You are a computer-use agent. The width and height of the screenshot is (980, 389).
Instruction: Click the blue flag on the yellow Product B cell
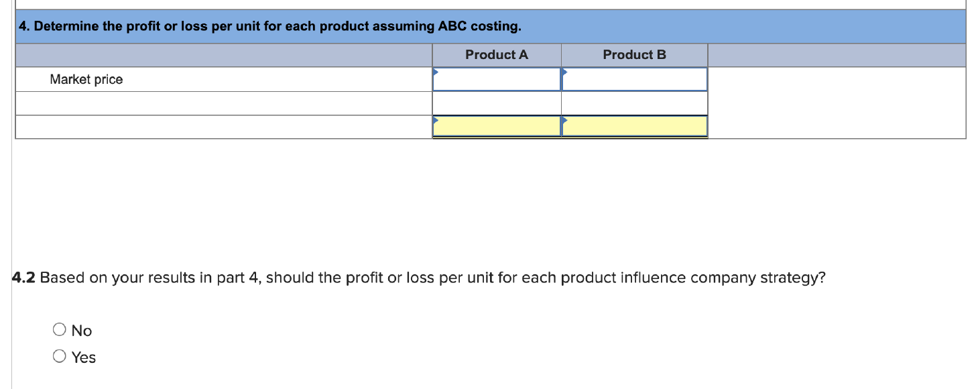[x=565, y=119]
